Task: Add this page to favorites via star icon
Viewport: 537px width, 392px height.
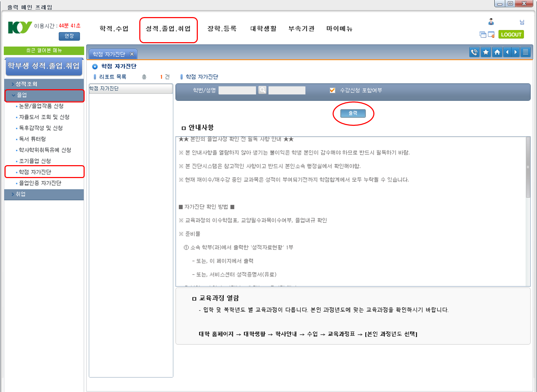Action: pos(485,52)
